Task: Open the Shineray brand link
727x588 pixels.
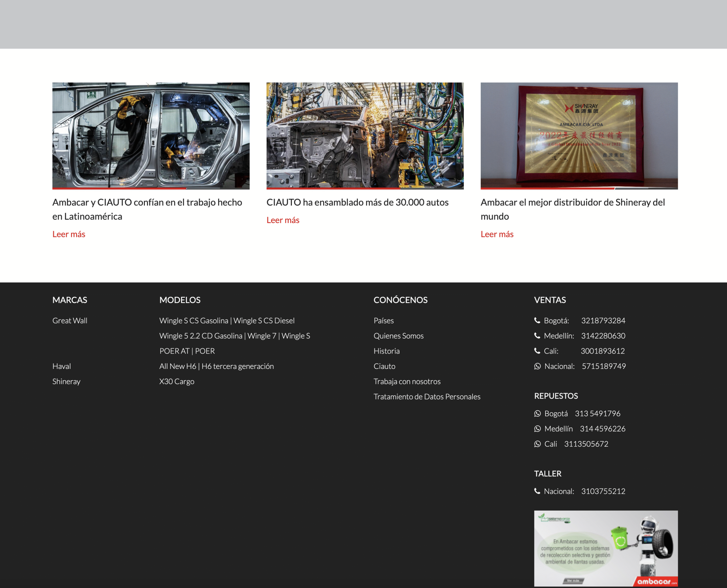Action: tap(66, 381)
